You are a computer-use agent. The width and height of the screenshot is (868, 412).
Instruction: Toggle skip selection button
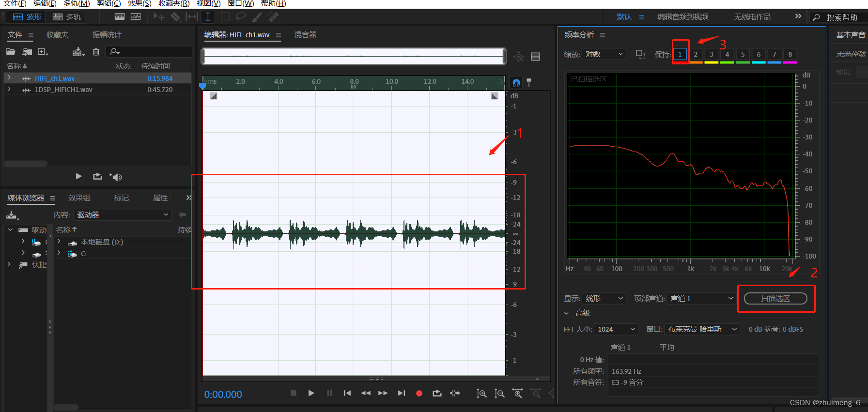pos(455,393)
